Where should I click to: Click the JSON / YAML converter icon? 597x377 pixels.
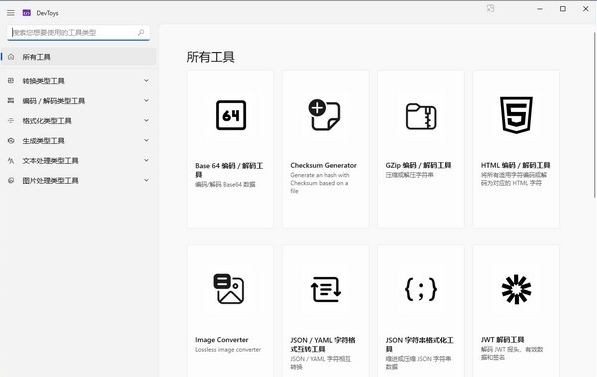click(326, 289)
